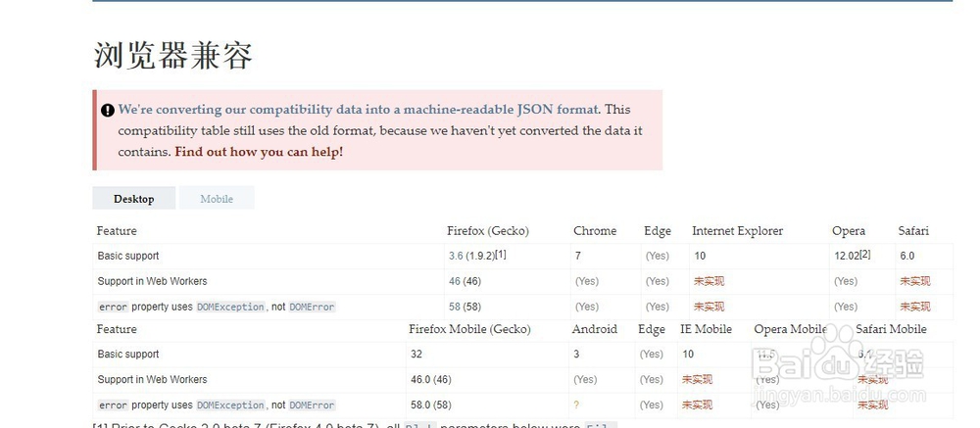The image size is (980, 428).
Task: Click IE Mobile 未实现 in mobile Web Workers row
Action: pos(697,379)
